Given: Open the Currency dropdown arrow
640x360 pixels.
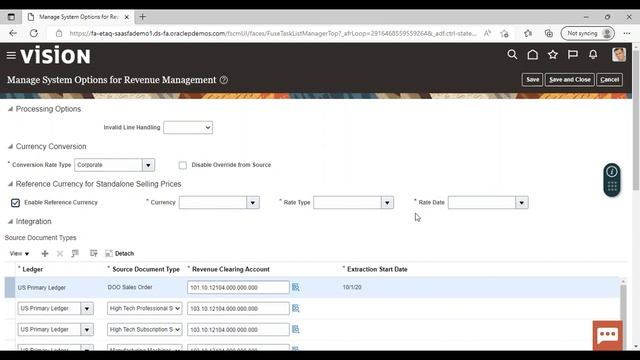Looking at the screenshot, I should [x=253, y=203].
